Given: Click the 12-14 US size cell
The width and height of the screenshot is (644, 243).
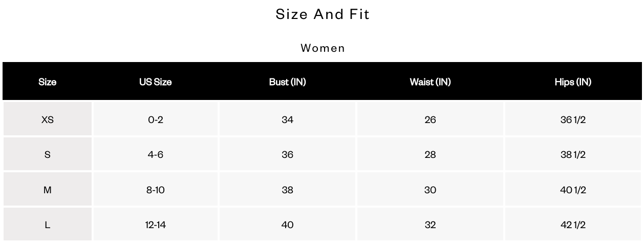Looking at the screenshot, I should [155, 225].
